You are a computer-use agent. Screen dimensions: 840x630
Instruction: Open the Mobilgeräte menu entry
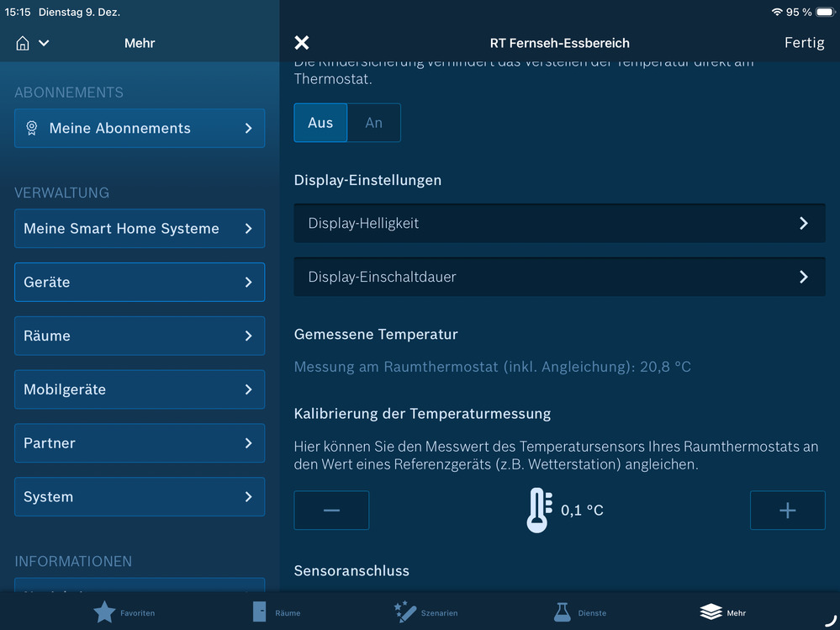(140, 389)
